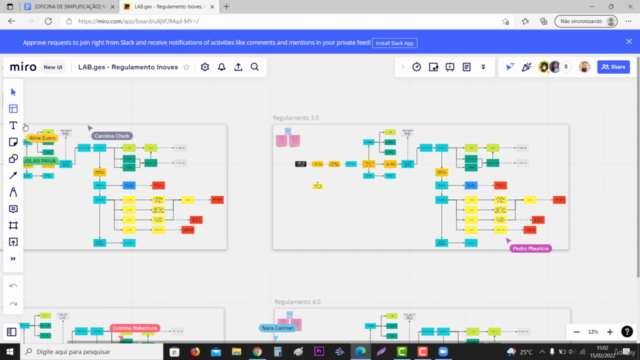Open Premiere Pro from the taskbar
Screen dimensions: 640x360
319,352
